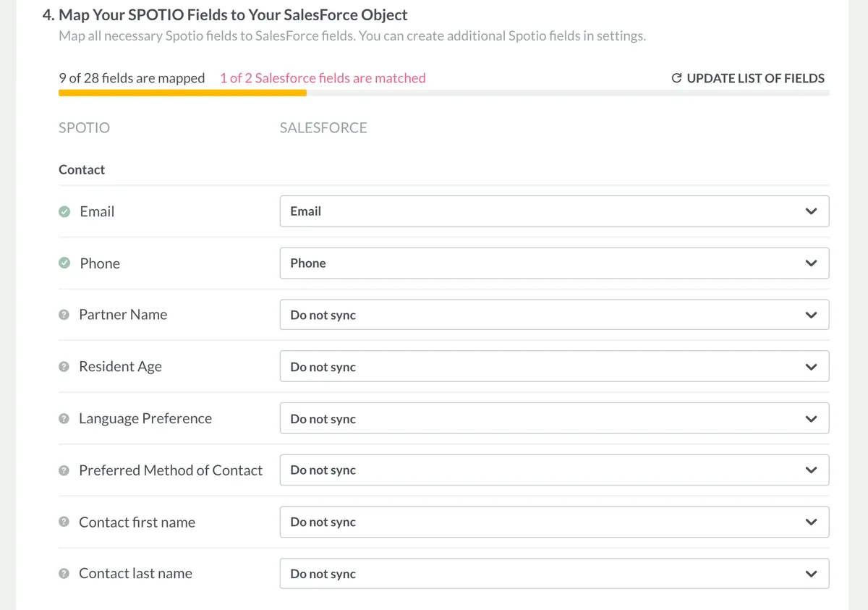Click the question icon beside Contact first name
Viewport: 868px width, 610px height.
(x=64, y=522)
